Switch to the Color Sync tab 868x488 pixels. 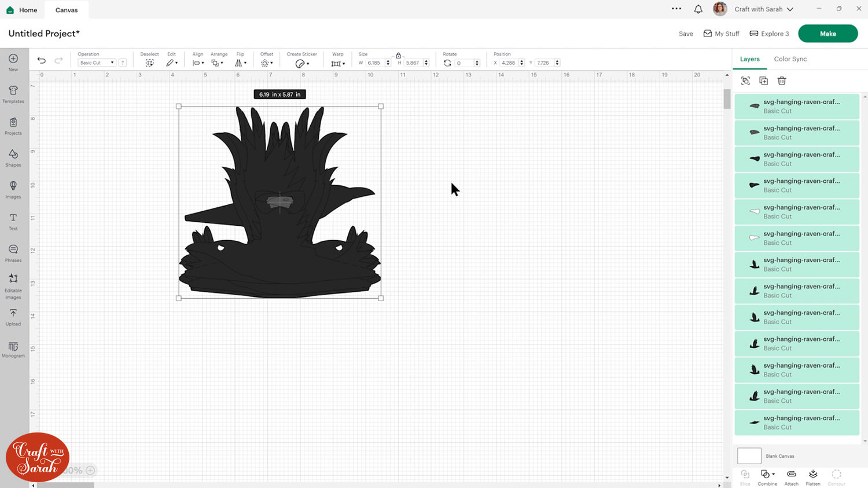790,59
